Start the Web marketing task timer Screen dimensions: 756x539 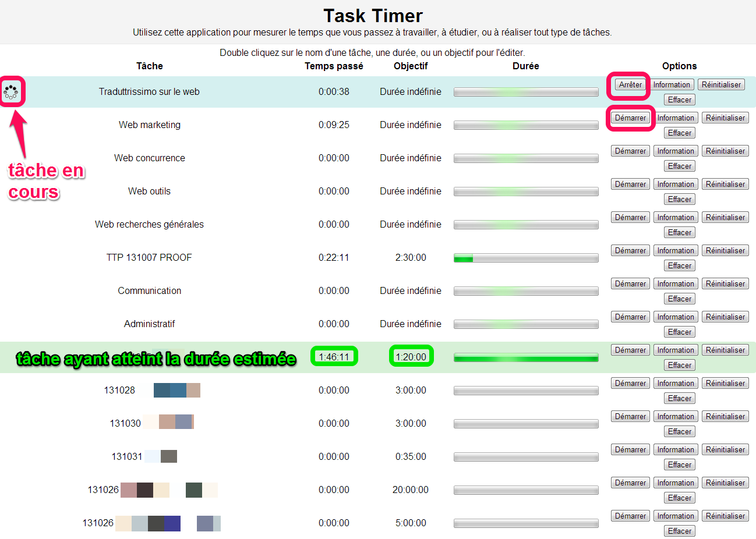pos(630,118)
